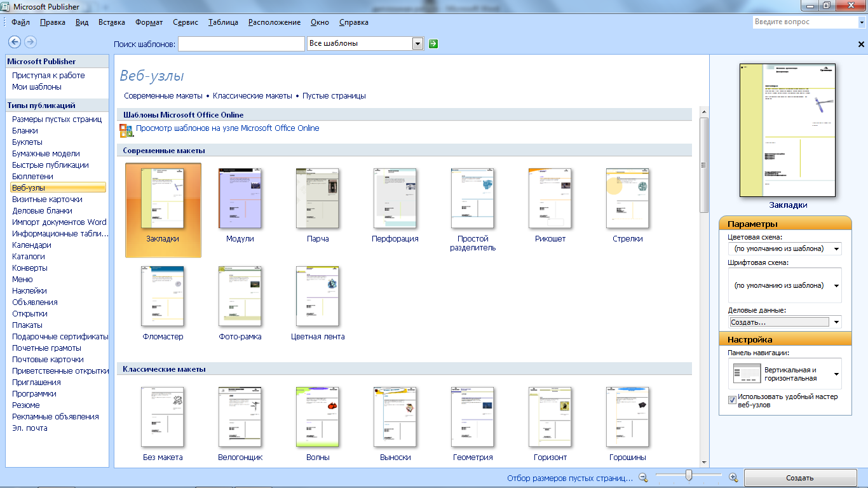This screenshot has width=868, height=488.
Task: Select the Фломастер template thumbnail
Action: click(x=163, y=296)
